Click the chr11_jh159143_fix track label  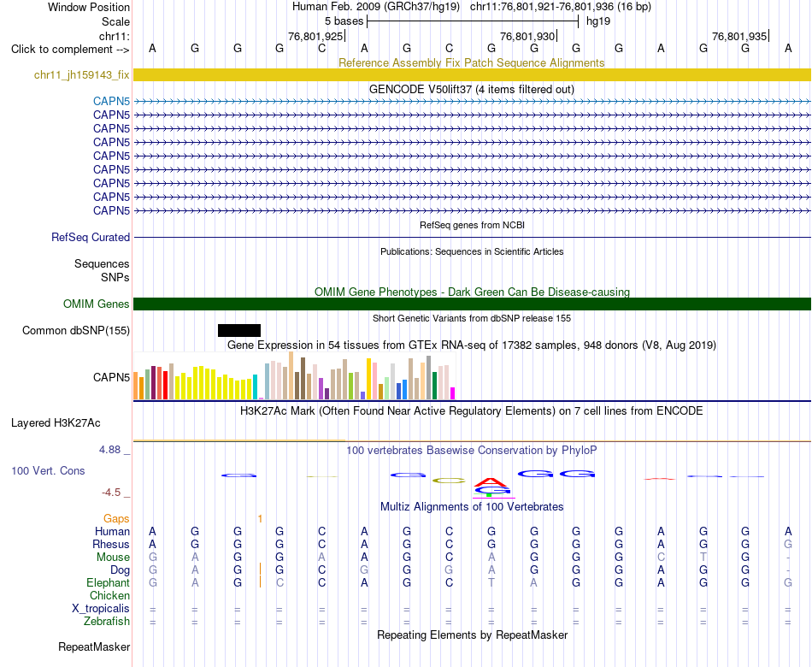click(x=81, y=74)
